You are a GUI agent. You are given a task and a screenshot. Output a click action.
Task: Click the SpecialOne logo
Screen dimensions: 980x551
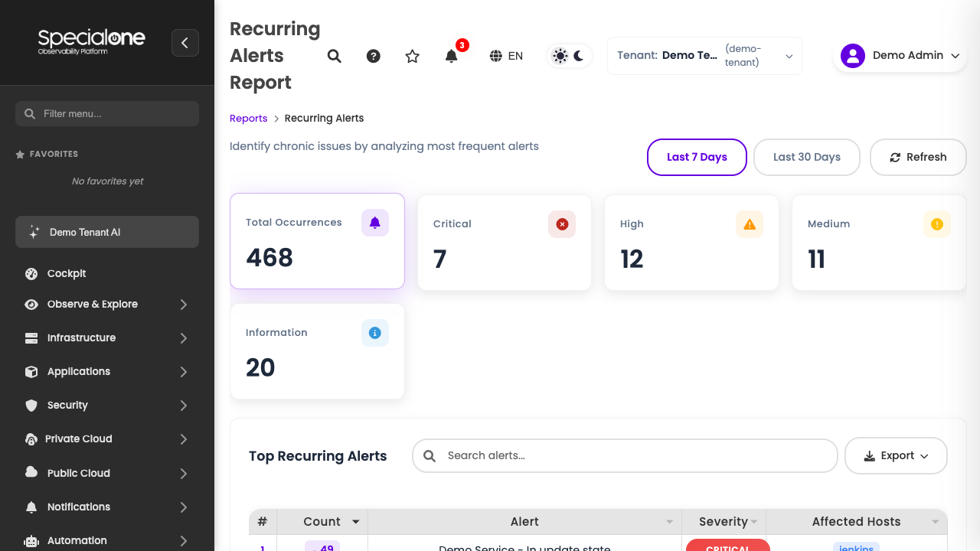point(91,41)
